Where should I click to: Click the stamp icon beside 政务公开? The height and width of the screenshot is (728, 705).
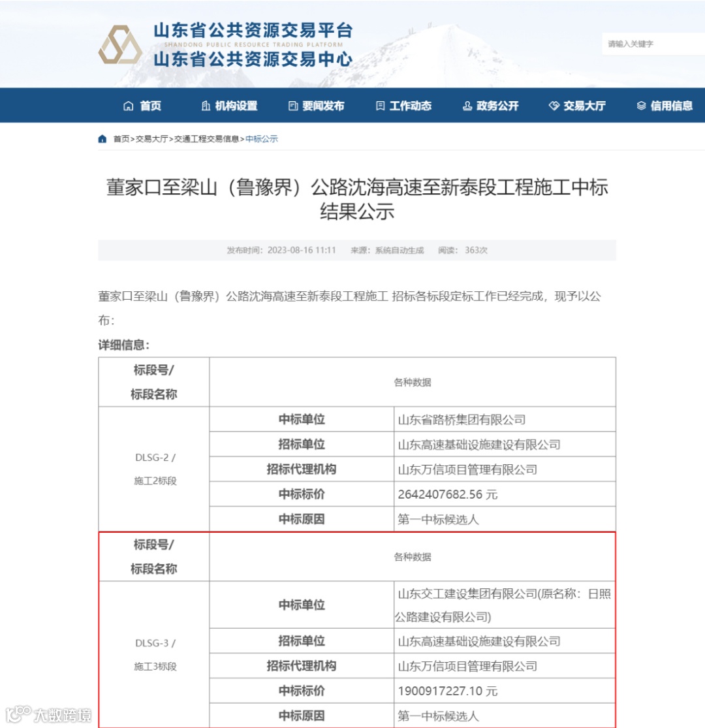click(x=467, y=106)
